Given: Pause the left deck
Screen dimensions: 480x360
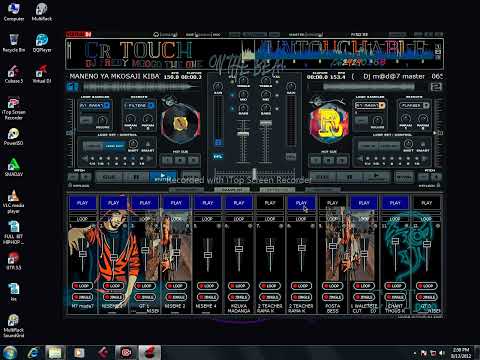Looking at the screenshot, I should pos(136,177).
